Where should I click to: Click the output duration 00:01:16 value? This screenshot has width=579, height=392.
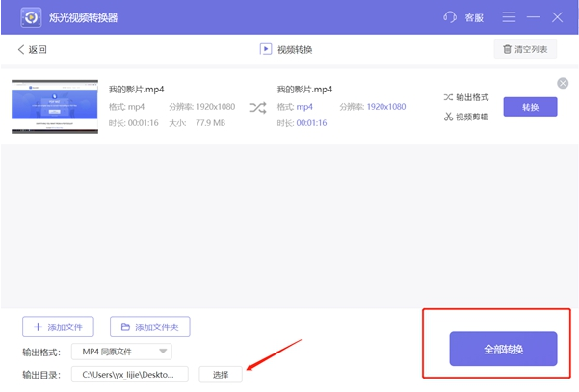(x=311, y=123)
